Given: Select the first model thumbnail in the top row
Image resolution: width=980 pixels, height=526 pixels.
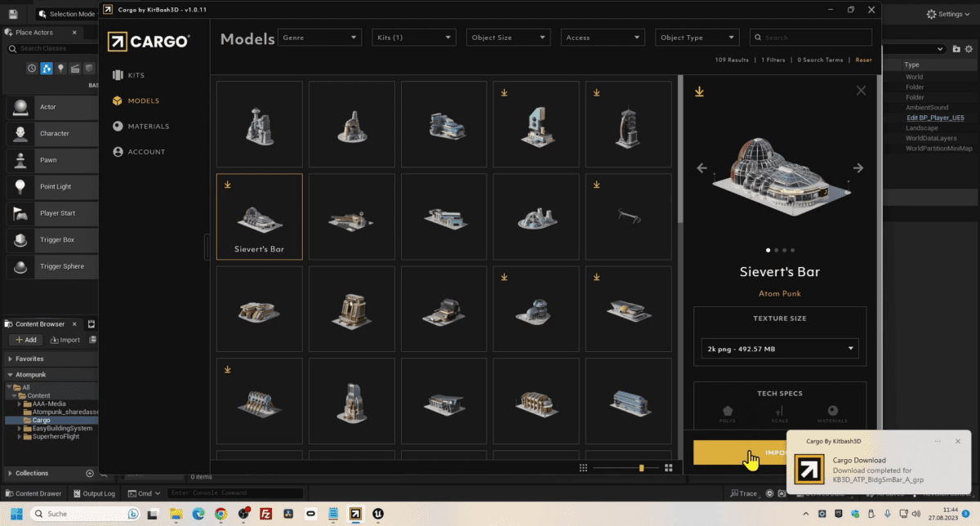Looking at the screenshot, I should [259, 124].
